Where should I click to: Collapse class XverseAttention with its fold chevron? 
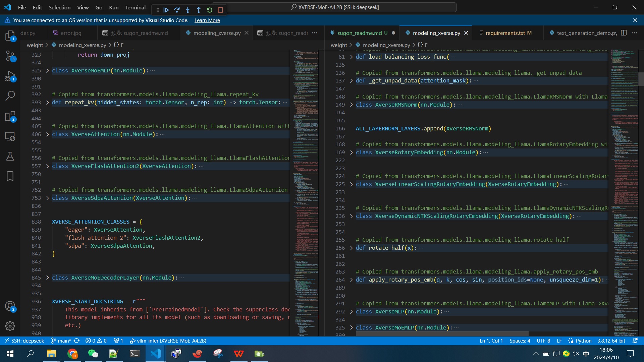click(47, 134)
